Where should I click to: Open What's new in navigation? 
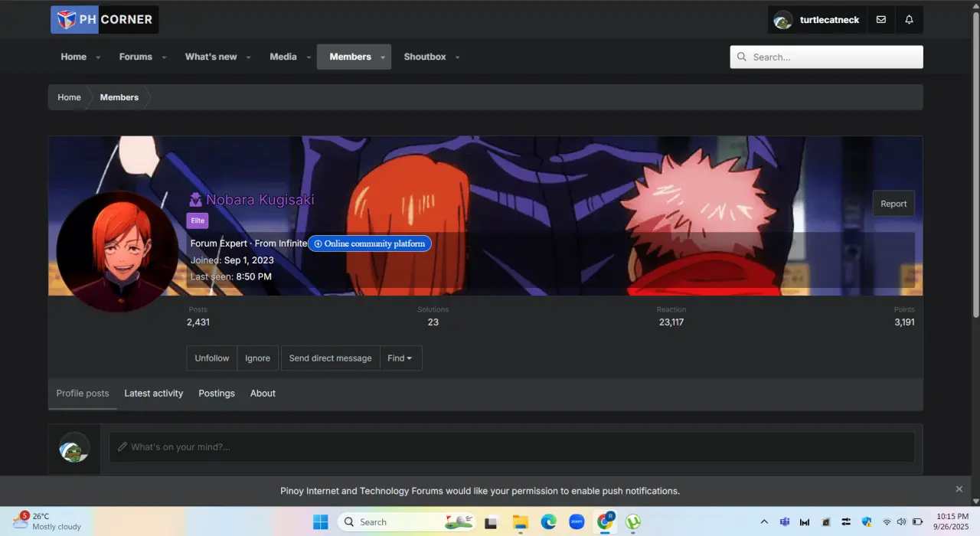pos(211,57)
